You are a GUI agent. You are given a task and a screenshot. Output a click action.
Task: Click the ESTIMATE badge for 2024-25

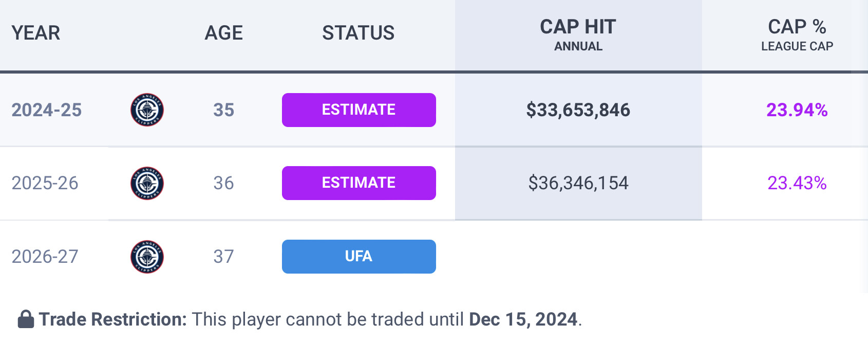click(x=358, y=110)
